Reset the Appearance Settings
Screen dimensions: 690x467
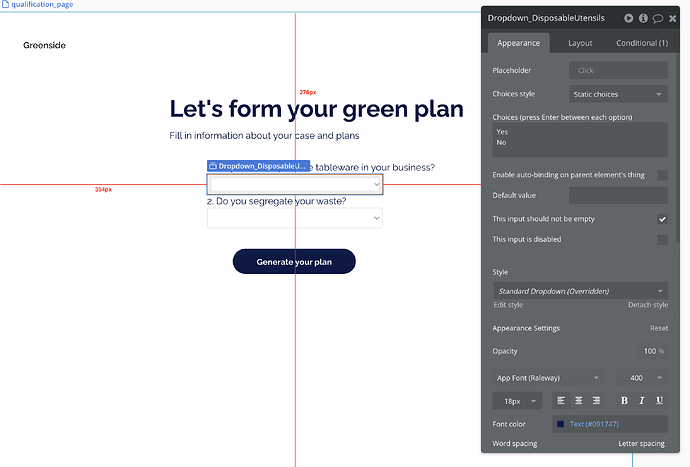[x=659, y=328]
